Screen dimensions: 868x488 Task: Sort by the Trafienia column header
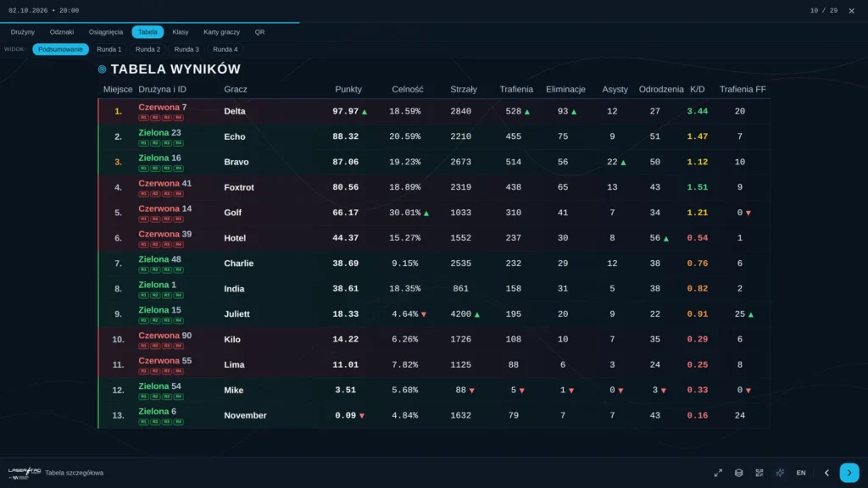coord(516,89)
